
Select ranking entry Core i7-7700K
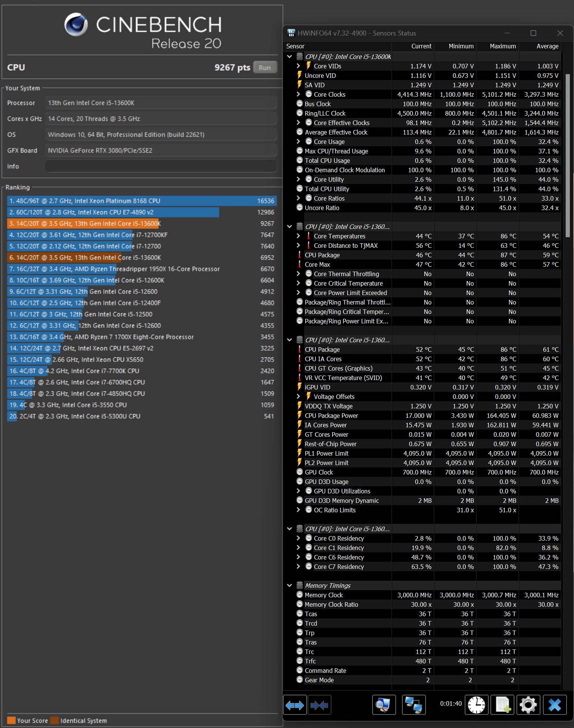[x=142, y=371]
